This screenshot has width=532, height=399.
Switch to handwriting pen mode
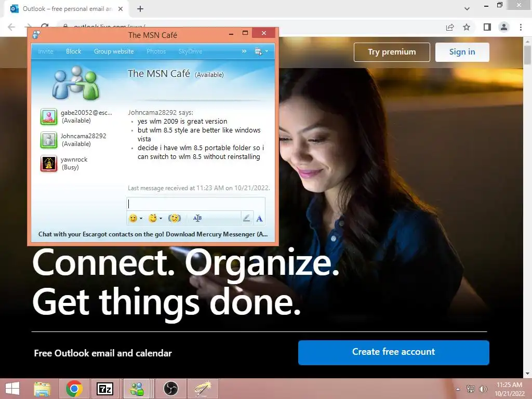pos(247,218)
